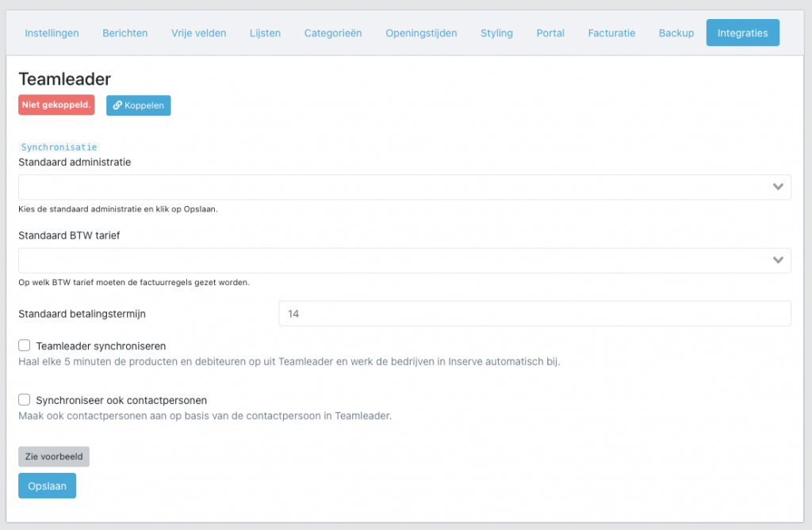Click the Synchronisatie section label

(x=59, y=147)
